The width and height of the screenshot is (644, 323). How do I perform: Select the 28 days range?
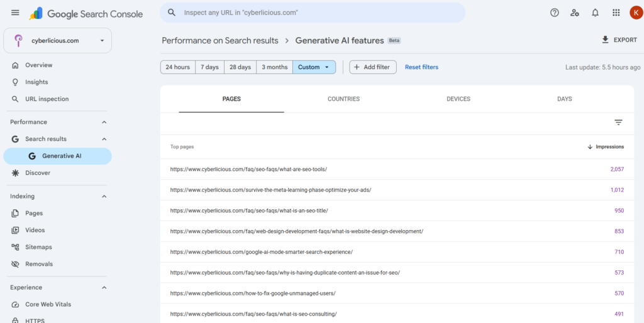click(240, 67)
